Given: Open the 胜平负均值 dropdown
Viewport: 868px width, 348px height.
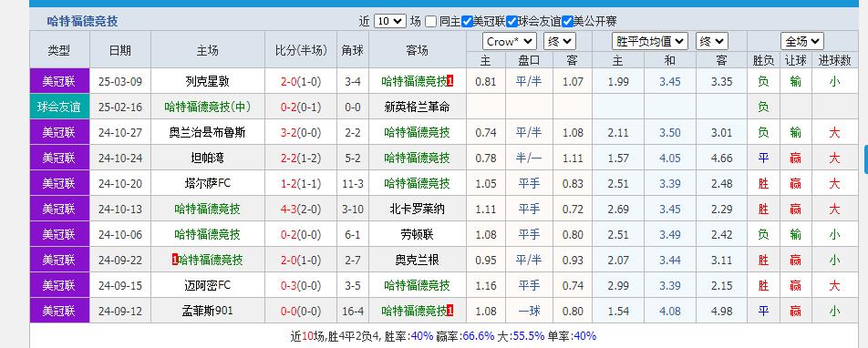Looking at the screenshot, I should (x=650, y=42).
